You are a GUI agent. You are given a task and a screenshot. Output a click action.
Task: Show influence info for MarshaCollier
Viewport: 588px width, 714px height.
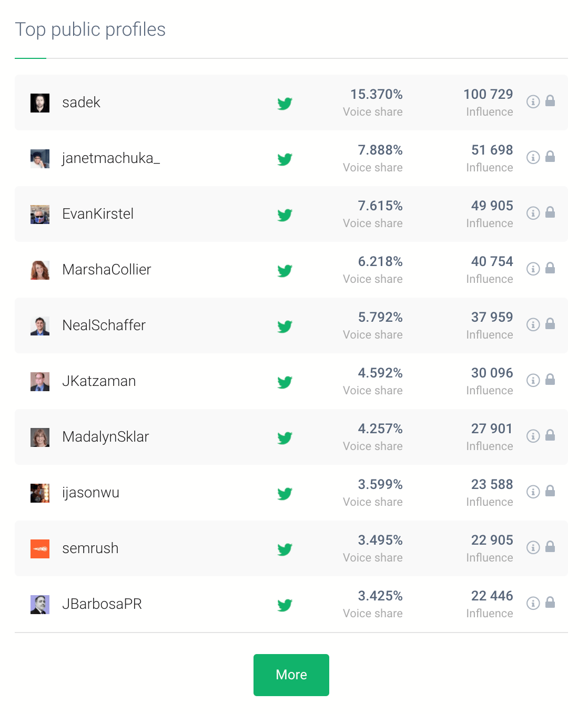(533, 269)
